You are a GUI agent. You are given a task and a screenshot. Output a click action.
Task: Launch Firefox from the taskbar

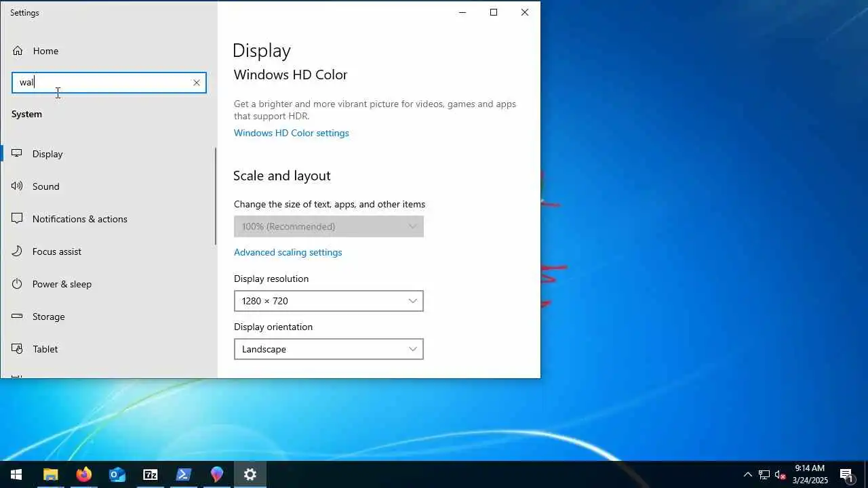click(84, 474)
